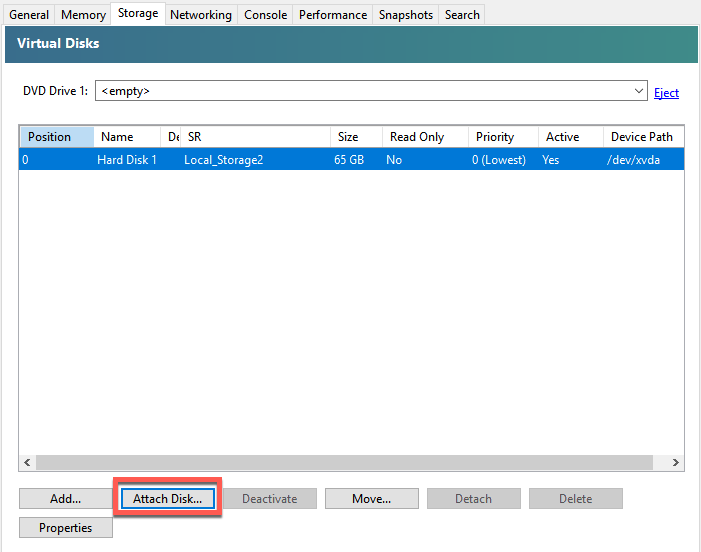Click the 65 GB size cell
Screen dimensions: 701x552
(349, 160)
